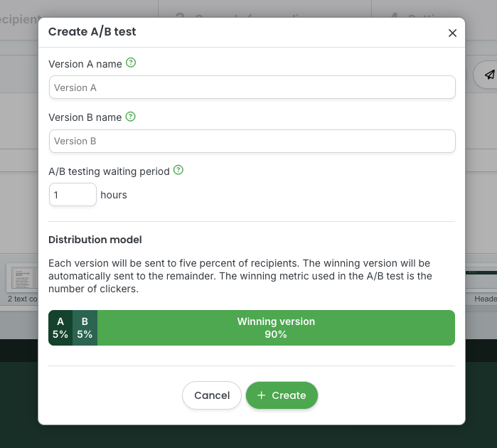Click the paper plane send icon

click(x=489, y=75)
